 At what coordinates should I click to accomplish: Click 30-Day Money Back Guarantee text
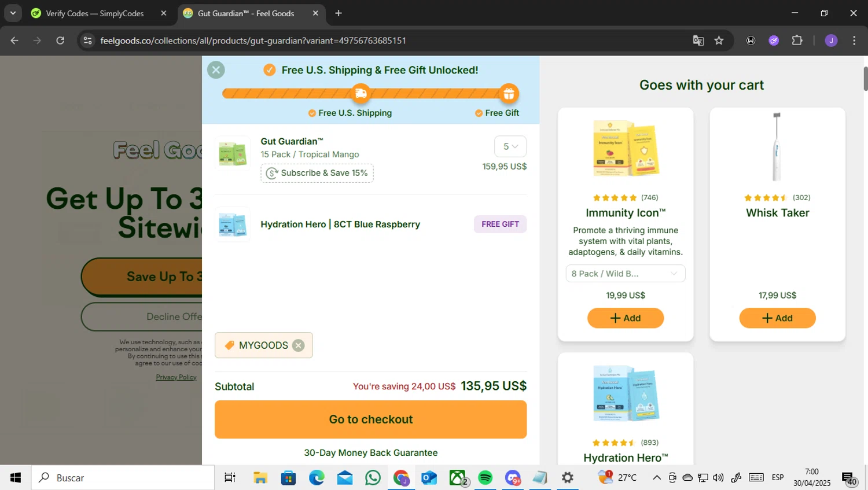[371, 453]
